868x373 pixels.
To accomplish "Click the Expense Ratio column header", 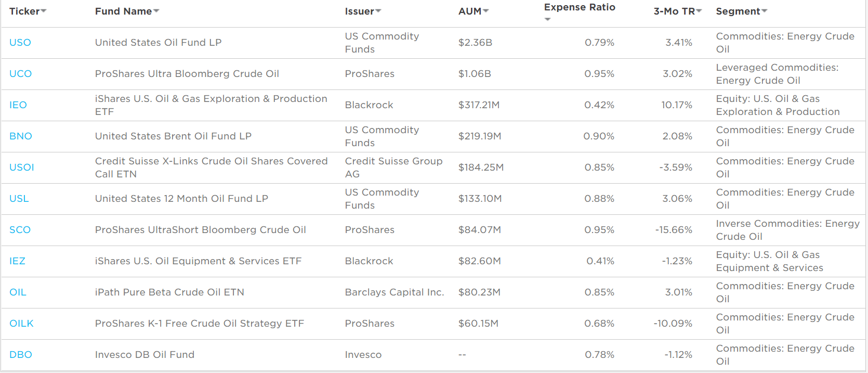I will pyautogui.click(x=580, y=7).
